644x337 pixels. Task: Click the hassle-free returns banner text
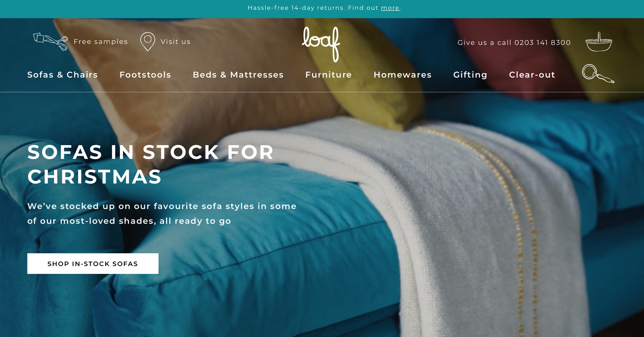click(x=324, y=8)
